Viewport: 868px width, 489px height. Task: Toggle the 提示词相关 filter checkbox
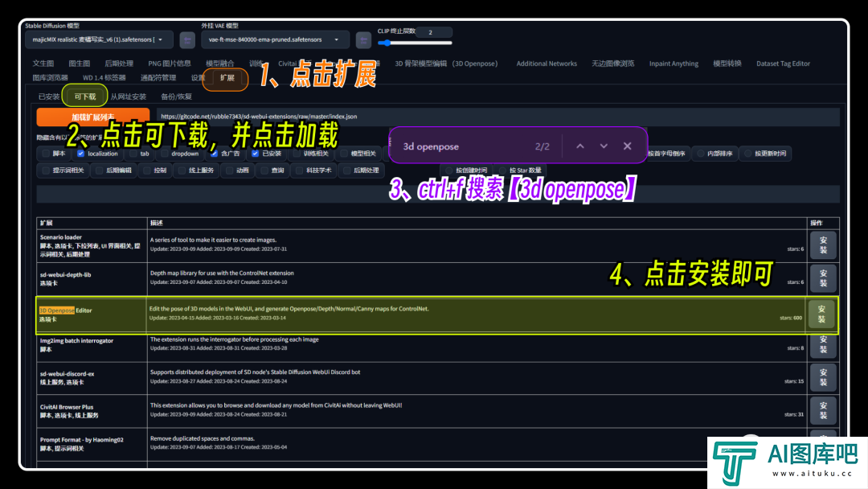tap(46, 171)
